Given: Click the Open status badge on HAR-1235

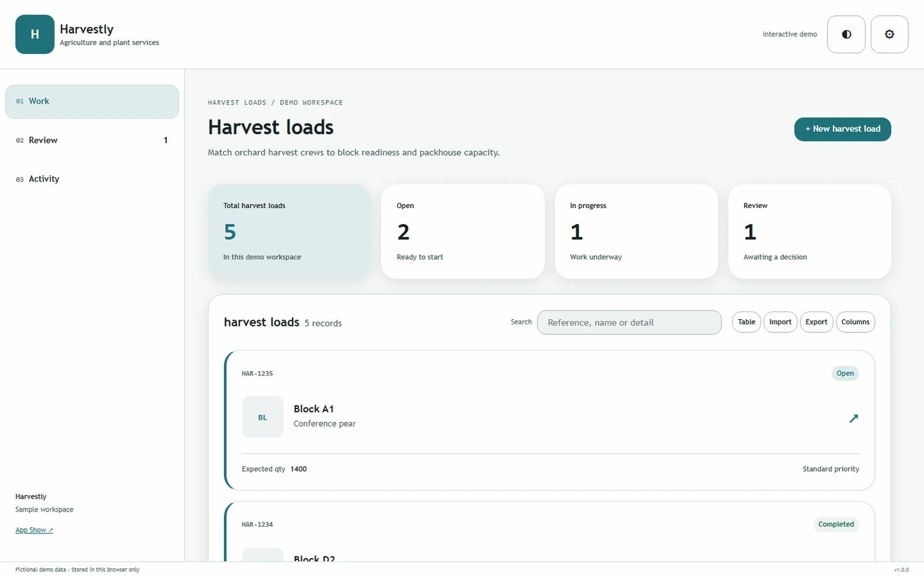Looking at the screenshot, I should coord(845,373).
